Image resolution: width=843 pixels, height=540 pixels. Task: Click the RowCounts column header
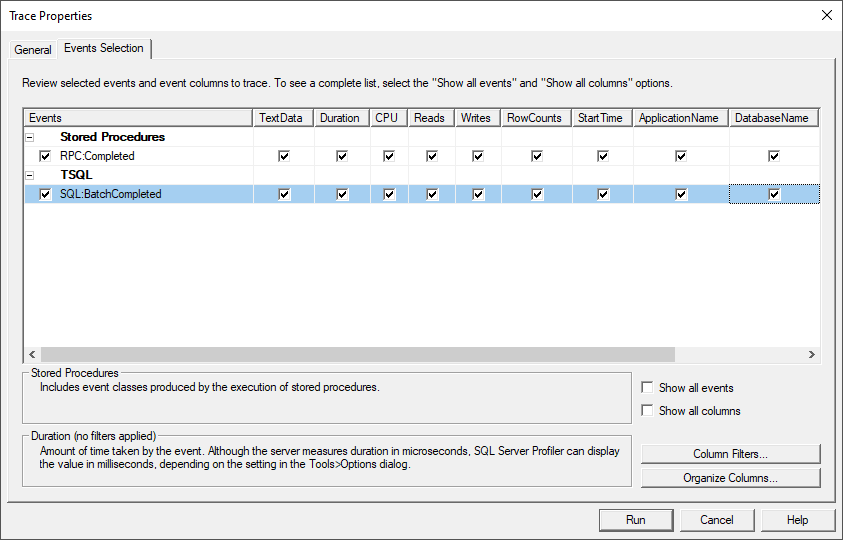(x=537, y=118)
